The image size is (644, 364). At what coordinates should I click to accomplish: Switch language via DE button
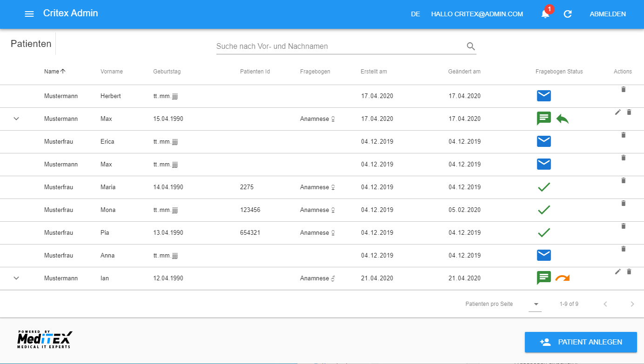click(x=416, y=14)
